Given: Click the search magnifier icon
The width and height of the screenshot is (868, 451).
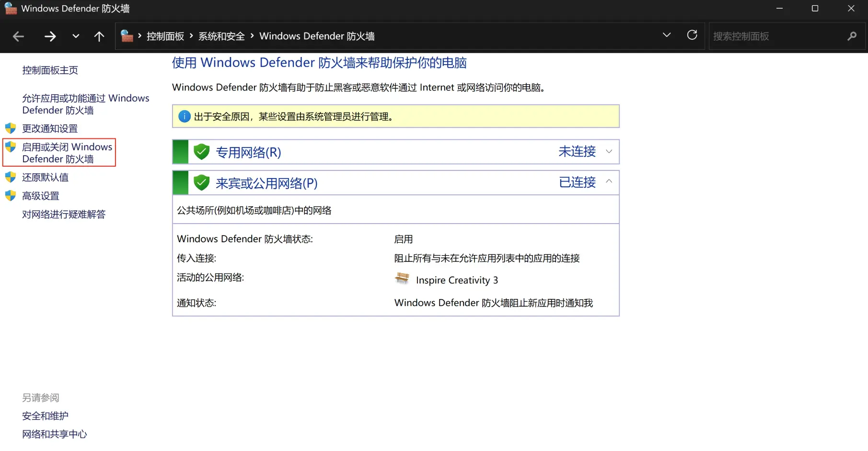Looking at the screenshot, I should 852,36.
